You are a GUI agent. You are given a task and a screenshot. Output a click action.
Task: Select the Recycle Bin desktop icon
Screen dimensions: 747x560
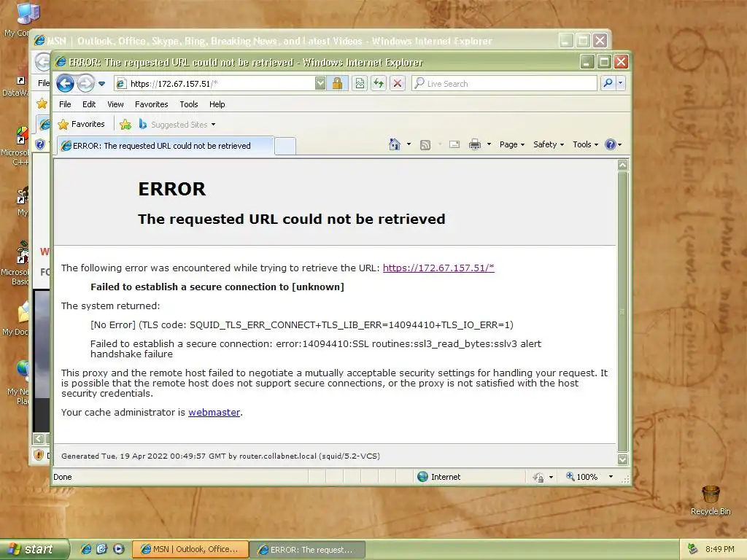711,500
